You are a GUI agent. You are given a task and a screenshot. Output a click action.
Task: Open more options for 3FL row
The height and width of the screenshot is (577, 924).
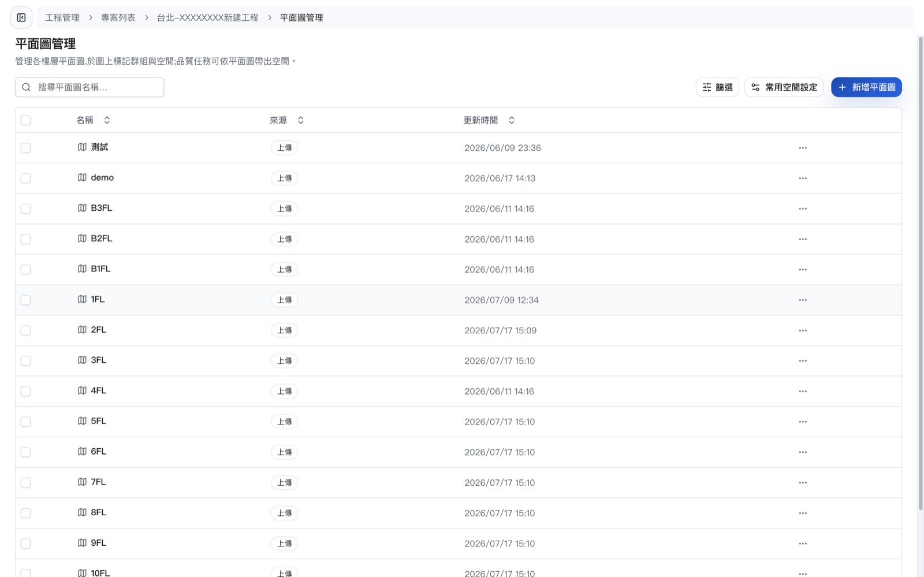click(803, 361)
